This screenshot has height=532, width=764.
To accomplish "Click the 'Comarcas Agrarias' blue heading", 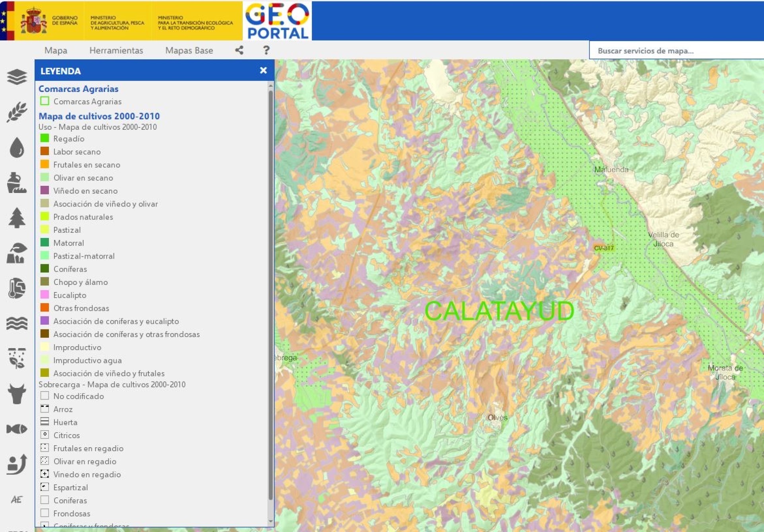I will [78, 89].
